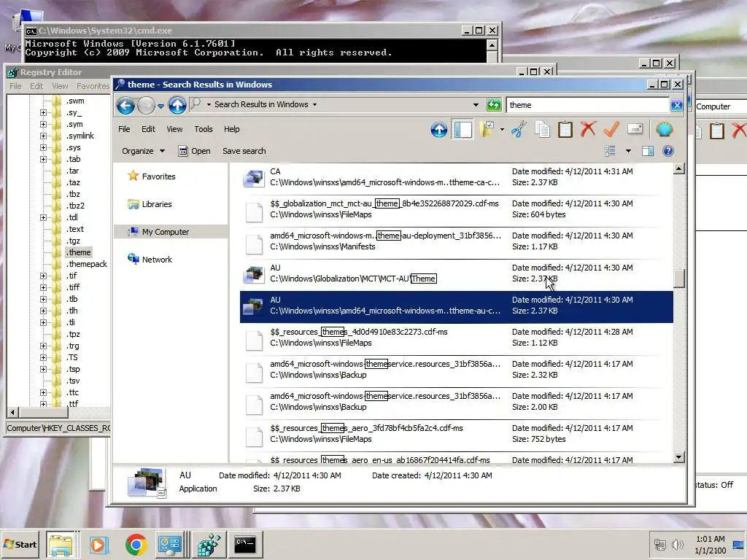Open recent pages dropdown beside Forward button
The width and height of the screenshot is (747, 560).
[160, 106]
